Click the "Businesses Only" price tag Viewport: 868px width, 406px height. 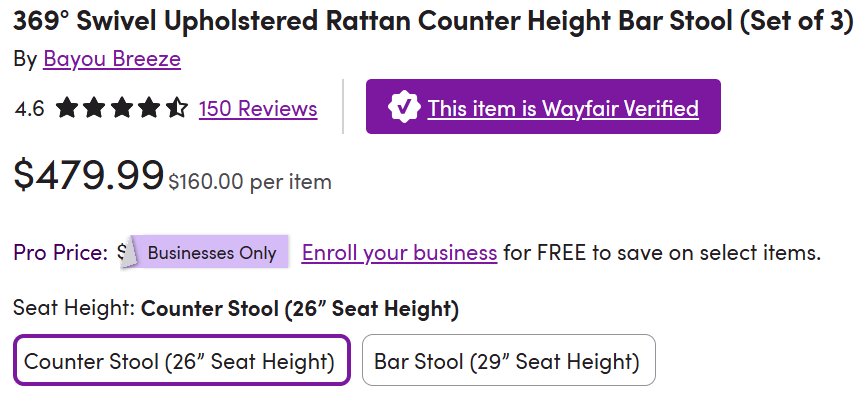[x=211, y=253]
